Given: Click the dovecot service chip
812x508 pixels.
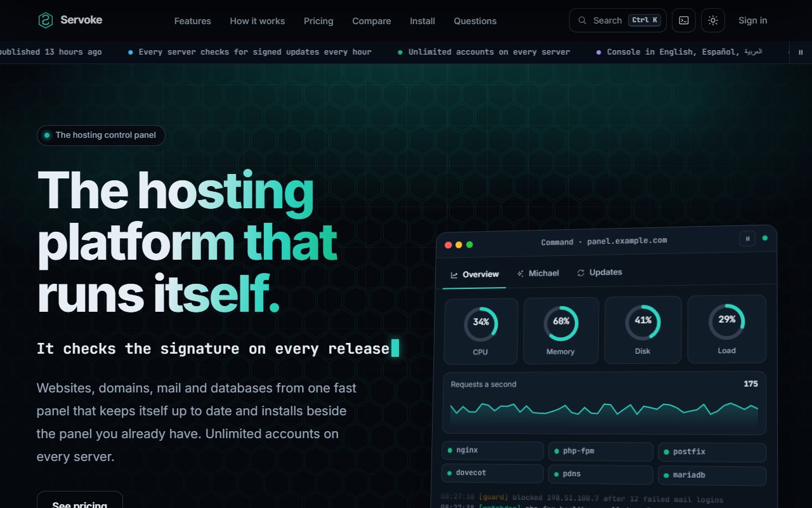Looking at the screenshot, I should 492,473.
